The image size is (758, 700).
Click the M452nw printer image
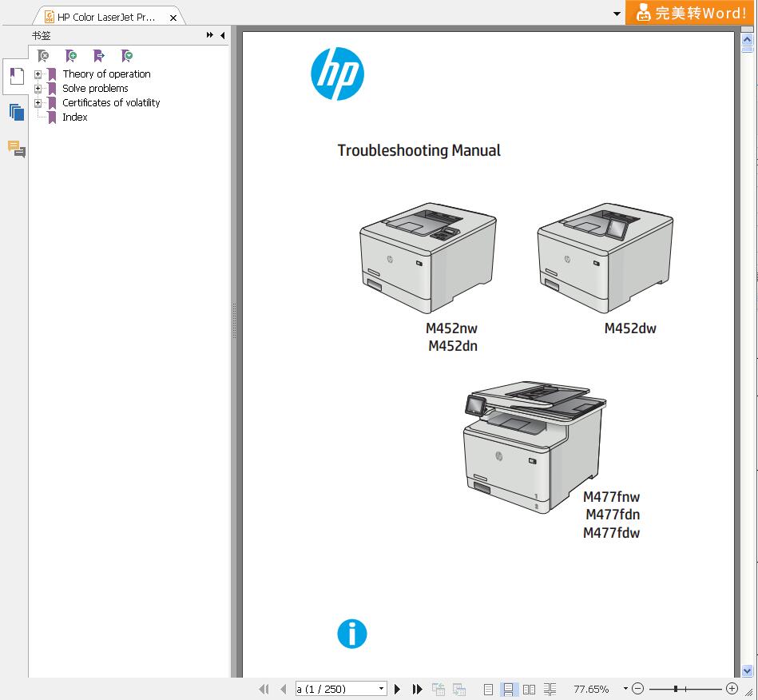tap(428, 258)
